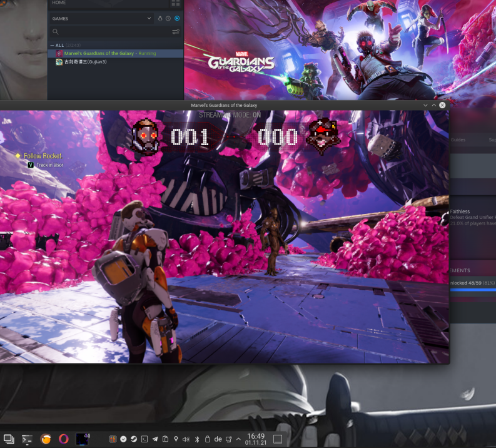Screen dimensions: 496x448
Task: Switch to the running game task thumbnail in taskbar
Action: [x=83, y=439]
